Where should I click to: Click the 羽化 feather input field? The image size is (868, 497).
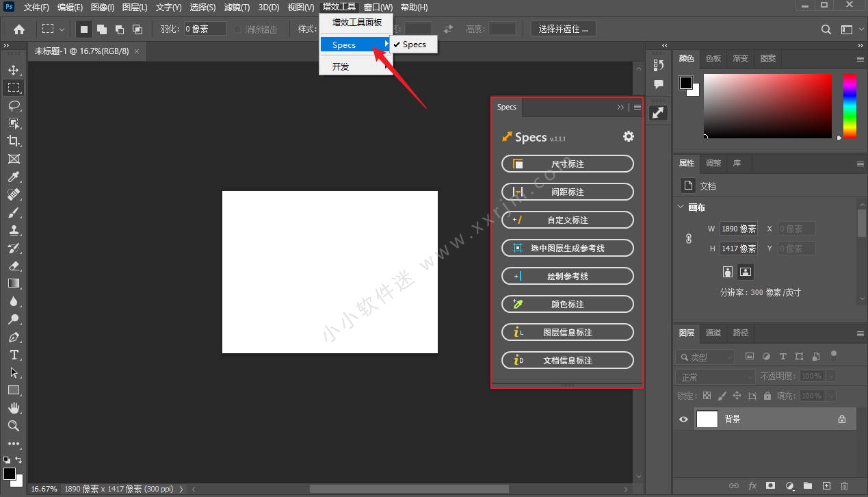pyautogui.click(x=205, y=29)
